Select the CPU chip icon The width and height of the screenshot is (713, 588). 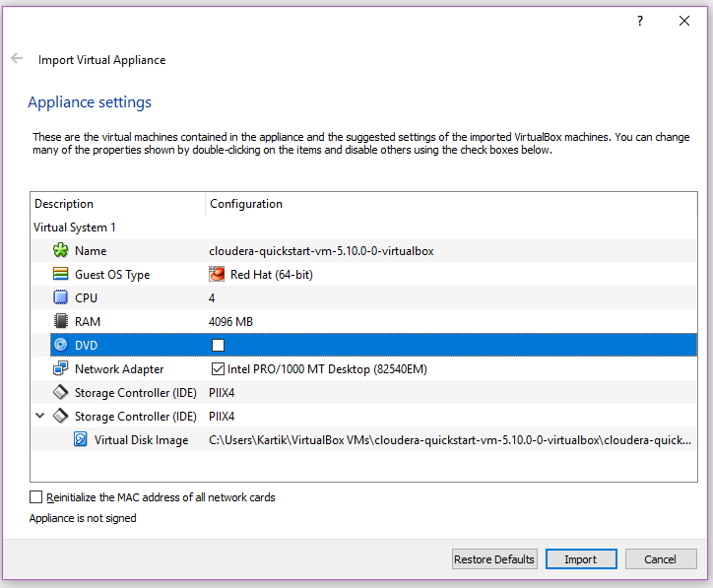(60, 298)
